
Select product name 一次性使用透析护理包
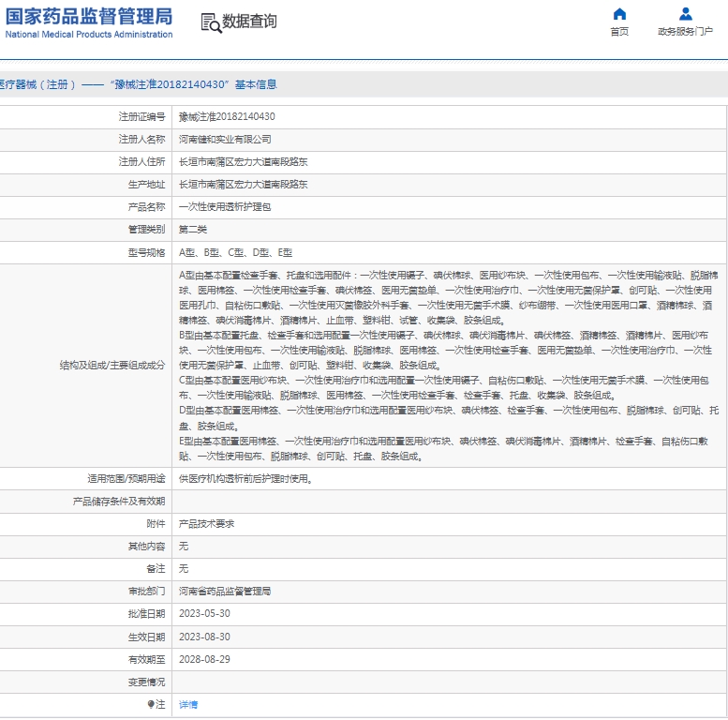[225, 207]
